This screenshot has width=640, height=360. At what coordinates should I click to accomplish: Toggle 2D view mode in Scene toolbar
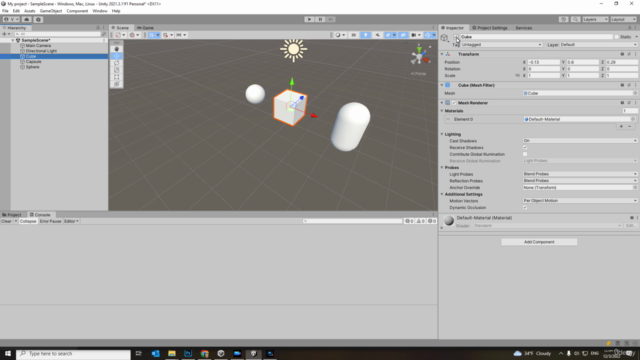point(354,35)
